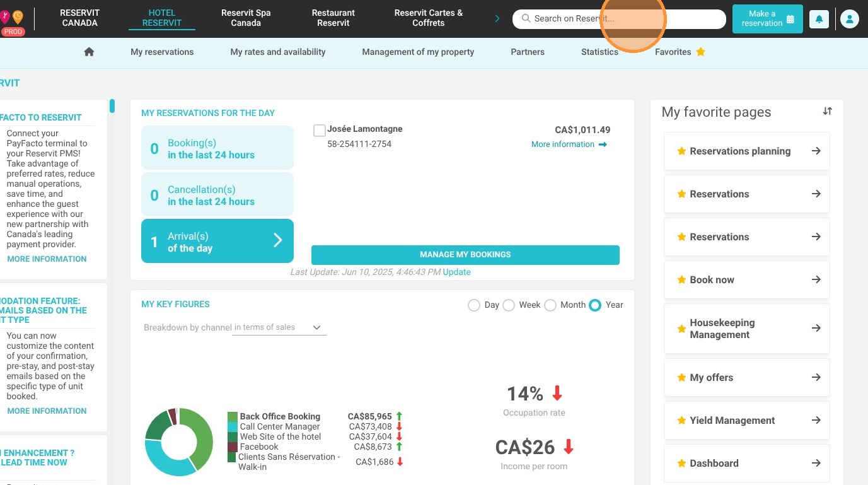Select the Month radio button

(x=550, y=305)
